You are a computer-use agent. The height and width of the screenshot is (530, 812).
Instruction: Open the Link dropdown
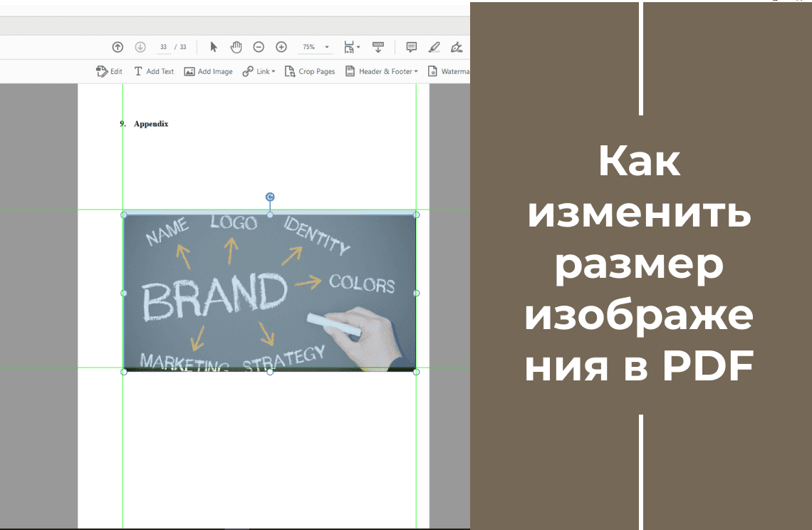point(259,71)
